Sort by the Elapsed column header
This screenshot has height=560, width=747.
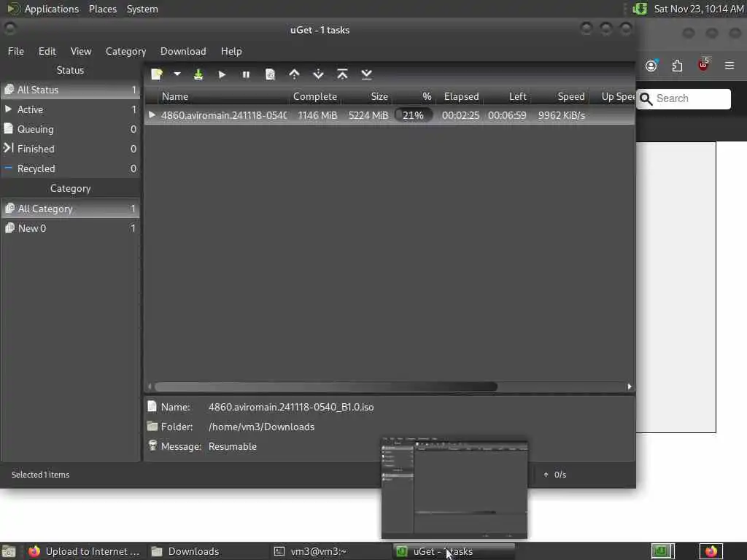click(x=461, y=97)
